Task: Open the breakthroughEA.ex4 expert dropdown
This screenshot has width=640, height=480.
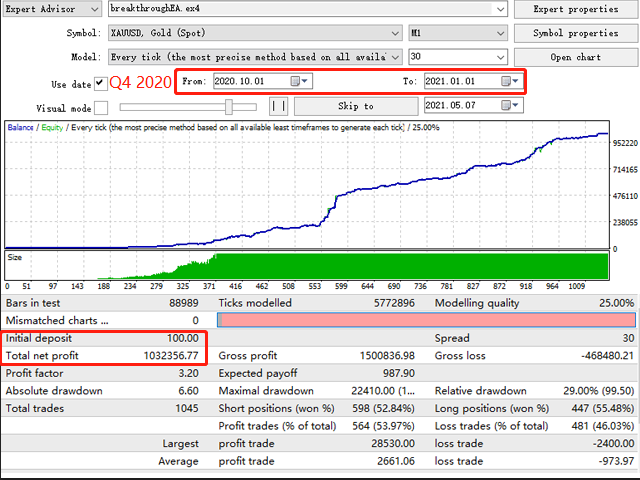Action: click(x=501, y=9)
